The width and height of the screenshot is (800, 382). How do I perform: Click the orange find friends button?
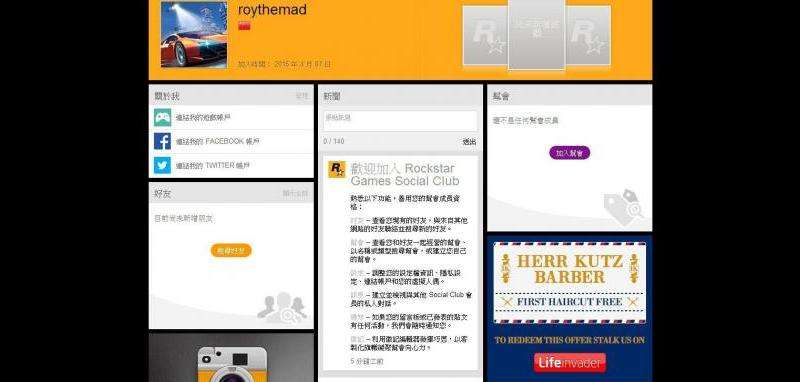(231, 250)
